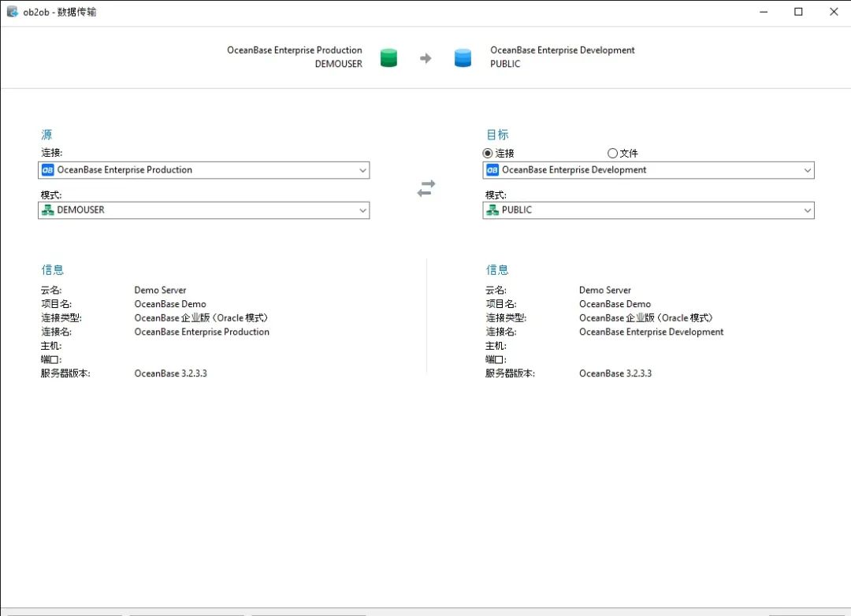Image resolution: width=851 pixels, height=616 pixels.
Task: Open the source connection dropdown arrow
Action: [362, 170]
